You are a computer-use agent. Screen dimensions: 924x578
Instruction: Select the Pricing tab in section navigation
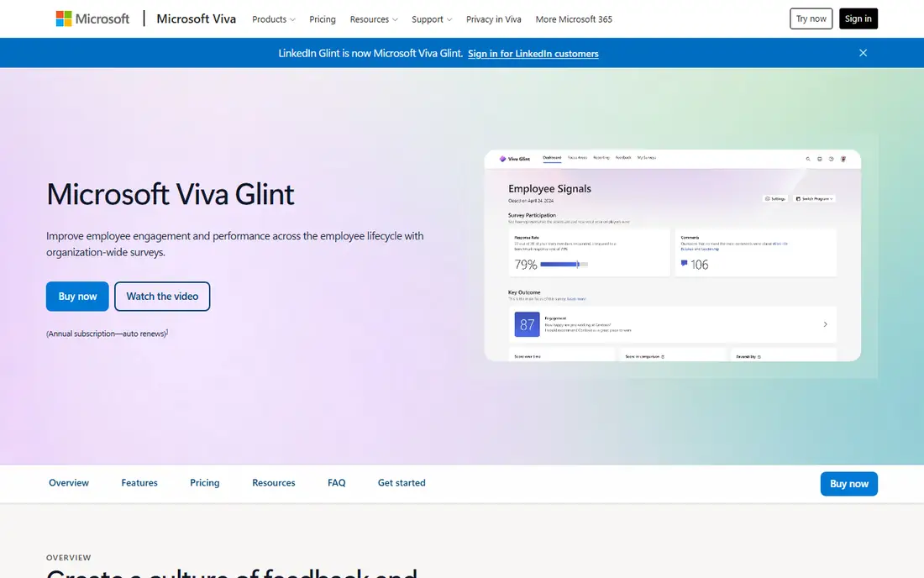click(204, 482)
